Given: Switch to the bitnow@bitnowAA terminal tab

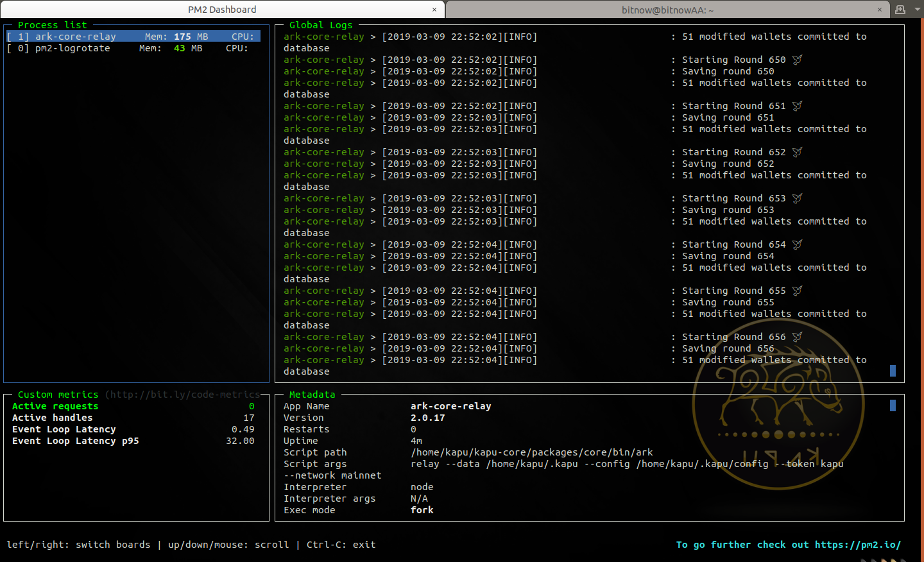Looking at the screenshot, I should pyautogui.click(x=667, y=10).
